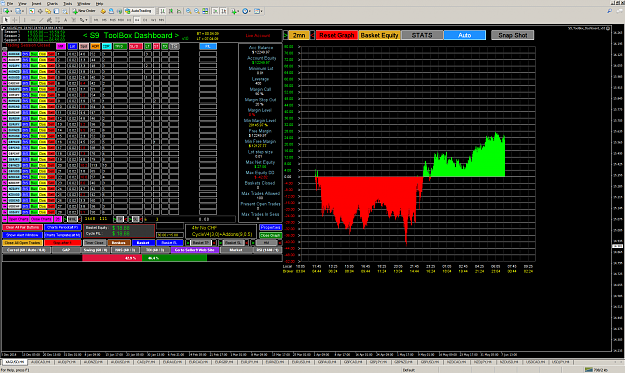The width and height of the screenshot is (625, 373).
Task: Toggle the Auto mode button on the graph
Action: coord(464,35)
